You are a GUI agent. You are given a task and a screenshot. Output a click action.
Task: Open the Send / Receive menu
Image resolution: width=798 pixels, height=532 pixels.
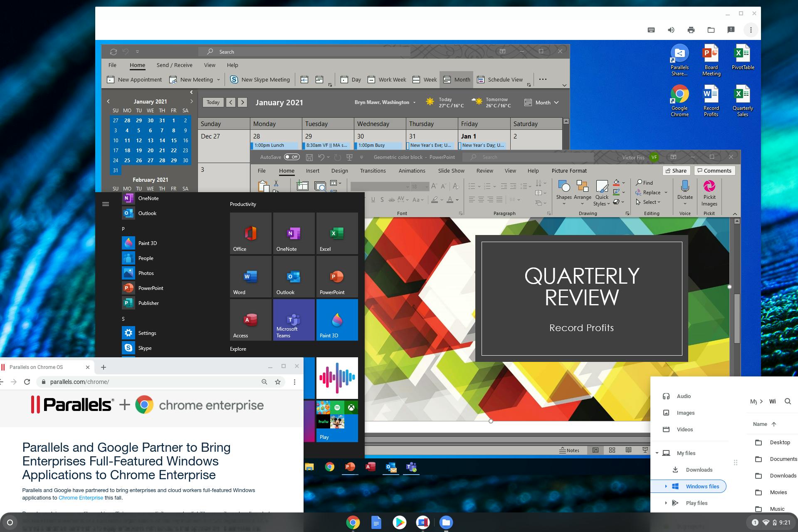(x=174, y=65)
